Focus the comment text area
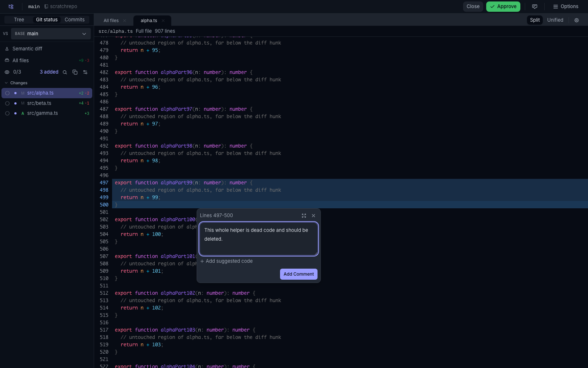Image resolution: width=588 pixels, height=368 pixels. coord(258,239)
